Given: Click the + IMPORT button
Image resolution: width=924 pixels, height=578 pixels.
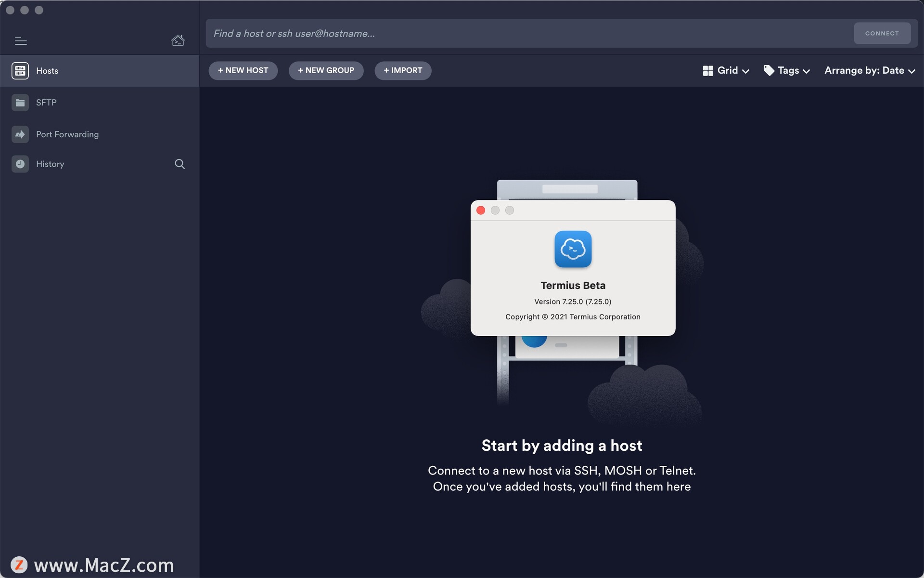Looking at the screenshot, I should click(403, 71).
